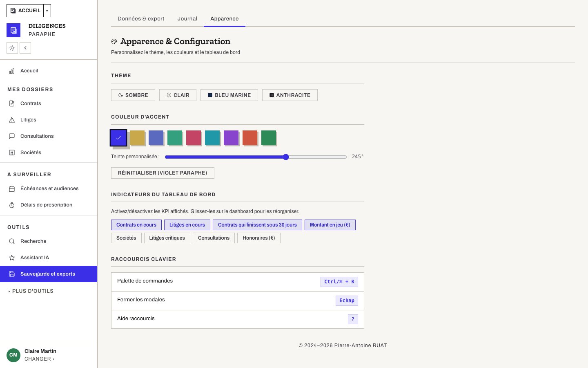The width and height of the screenshot is (588, 368).
Task: Click the Teinte personnalisée hue slider
Action: pos(256,157)
